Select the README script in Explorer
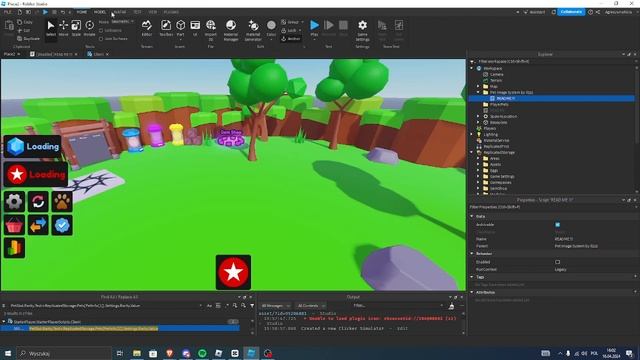The width and height of the screenshot is (640, 360). (506, 98)
